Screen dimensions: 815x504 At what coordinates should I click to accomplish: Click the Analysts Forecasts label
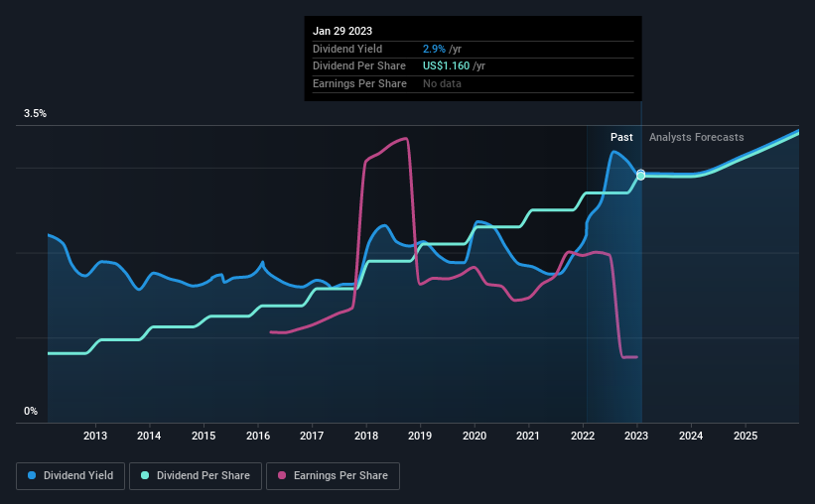[697, 137]
